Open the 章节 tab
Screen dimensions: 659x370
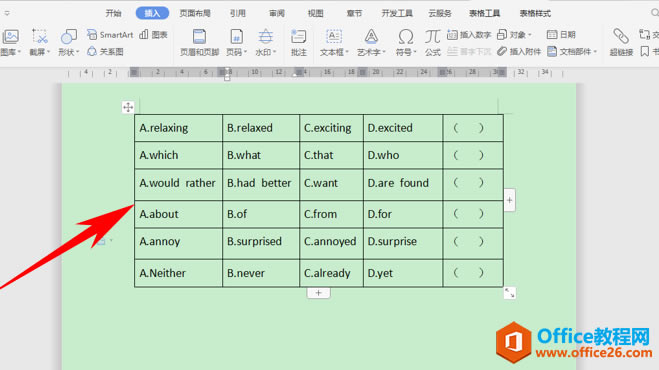[354, 13]
